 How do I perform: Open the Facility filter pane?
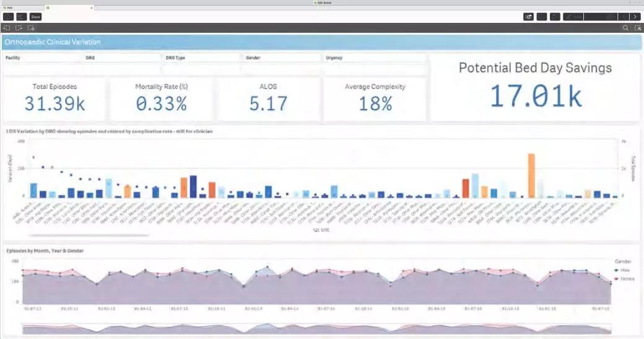point(42,58)
